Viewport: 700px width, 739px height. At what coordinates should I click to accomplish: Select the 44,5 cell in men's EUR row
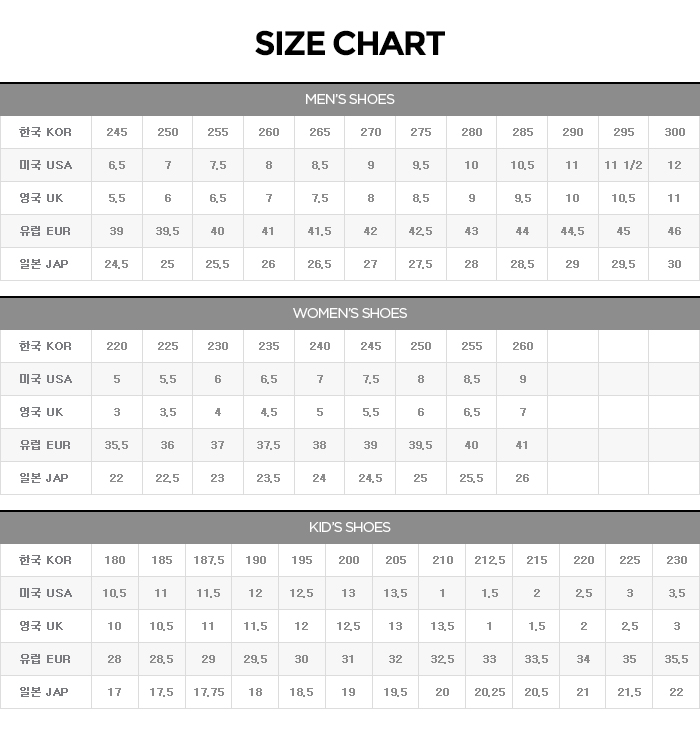pos(572,231)
